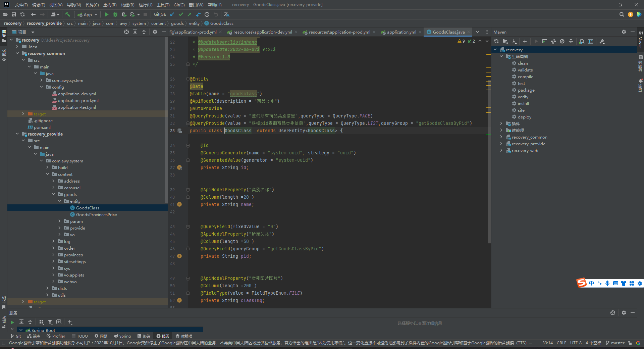Run the App configuration with green play
This screenshot has height=349, width=644.
tap(107, 14)
